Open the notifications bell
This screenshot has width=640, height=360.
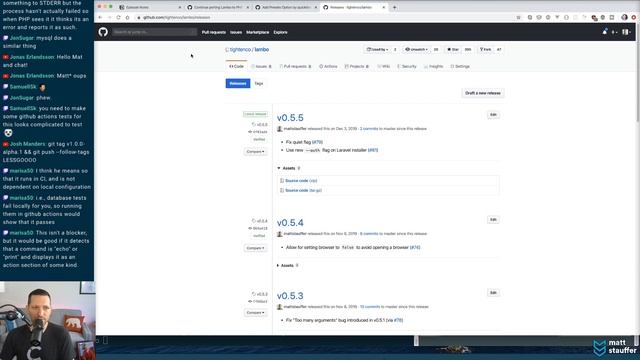[x=604, y=32]
